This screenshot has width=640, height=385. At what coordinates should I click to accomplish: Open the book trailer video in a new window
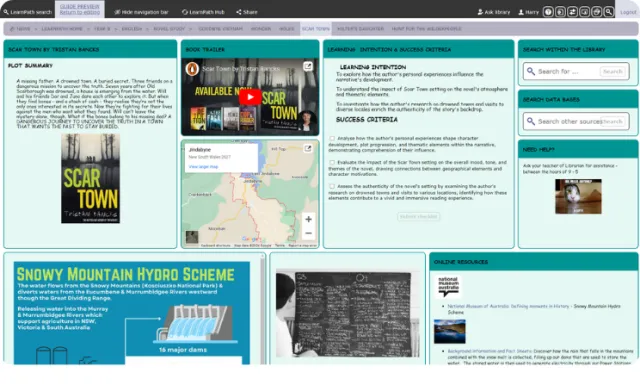[x=308, y=66]
